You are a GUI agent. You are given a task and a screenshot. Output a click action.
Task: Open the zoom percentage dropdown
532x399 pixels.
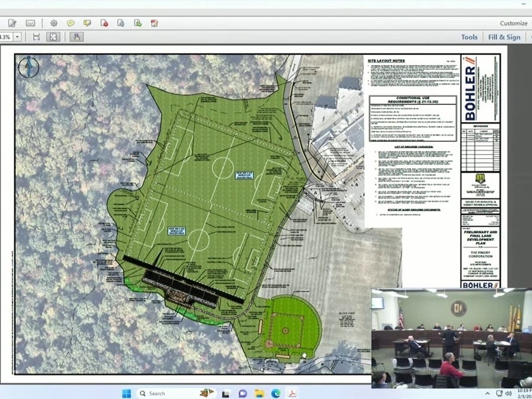point(17,36)
